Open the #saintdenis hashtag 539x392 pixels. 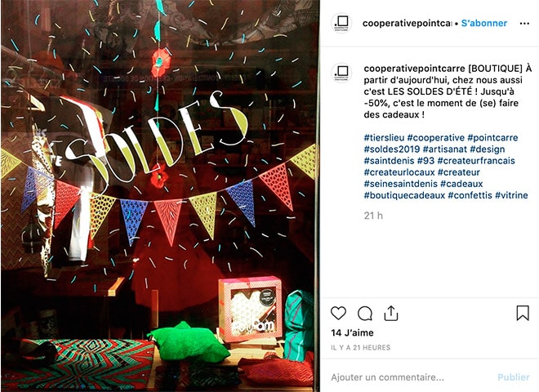click(389, 161)
